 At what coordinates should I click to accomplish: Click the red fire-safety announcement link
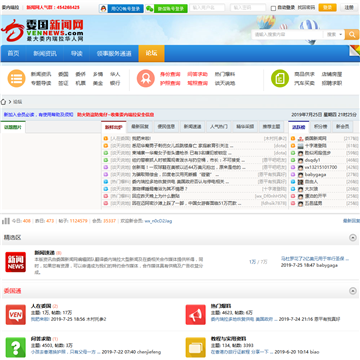(116, 114)
